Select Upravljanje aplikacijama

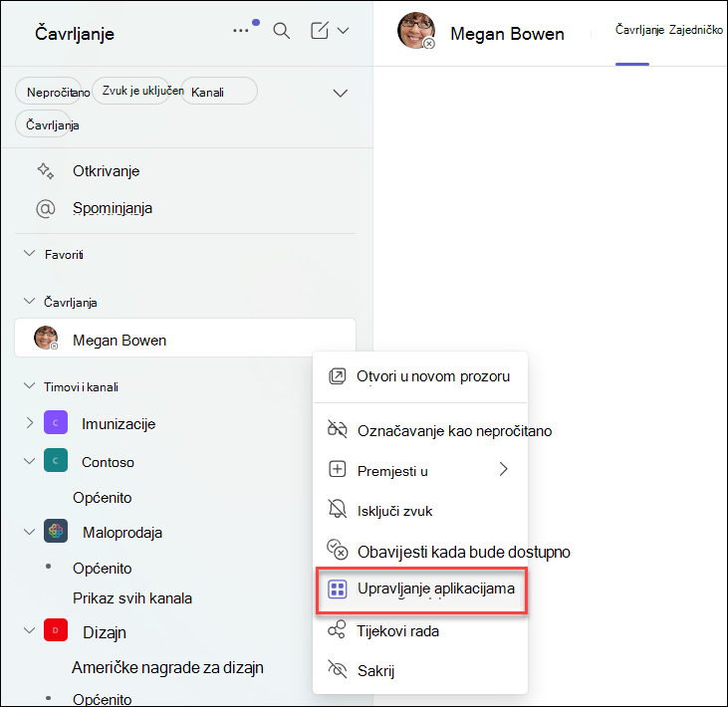click(x=421, y=590)
